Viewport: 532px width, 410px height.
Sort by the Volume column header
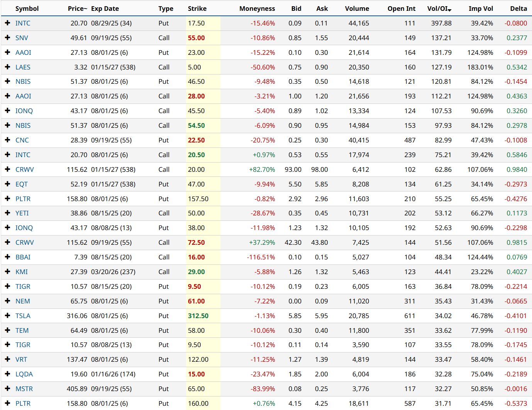click(x=357, y=8)
